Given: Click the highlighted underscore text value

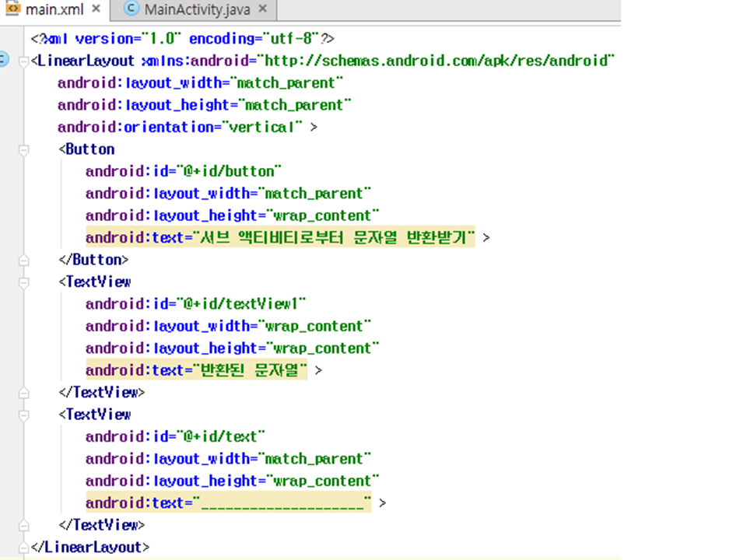Looking at the screenshot, I should (x=284, y=503).
